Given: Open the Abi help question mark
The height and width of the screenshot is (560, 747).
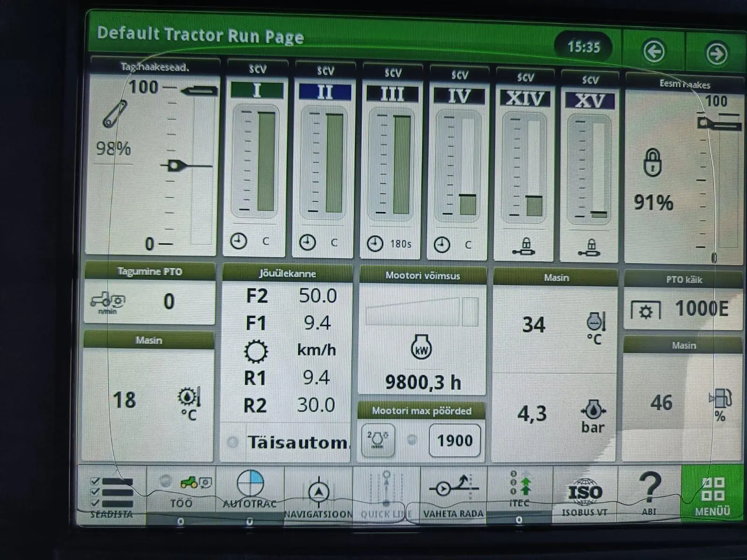Looking at the screenshot, I should pyautogui.click(x=649, y=492).
